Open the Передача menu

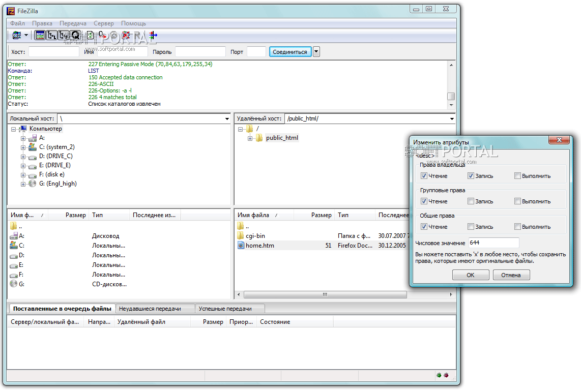pyautogui.click(x=73, y=23)
